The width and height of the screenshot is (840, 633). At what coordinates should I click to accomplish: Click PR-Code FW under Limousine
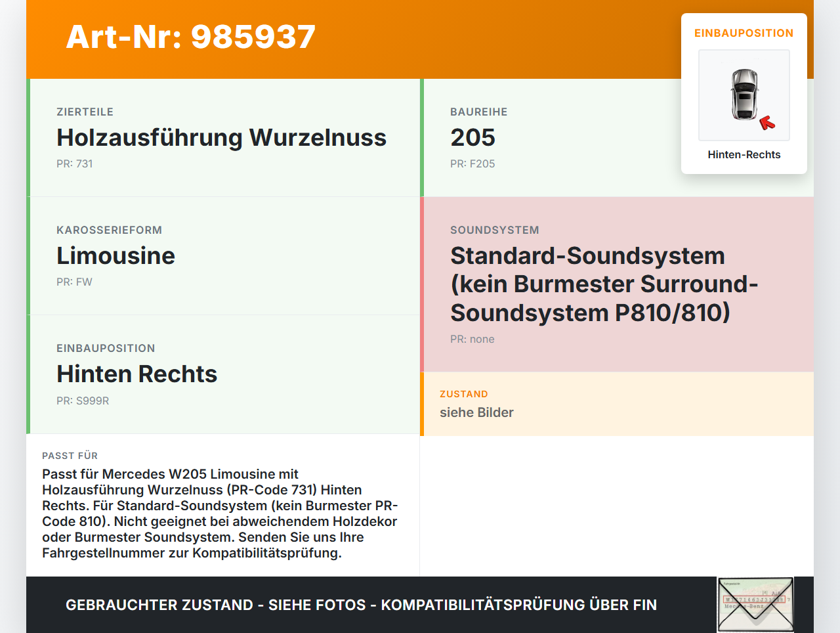(74, 282)
